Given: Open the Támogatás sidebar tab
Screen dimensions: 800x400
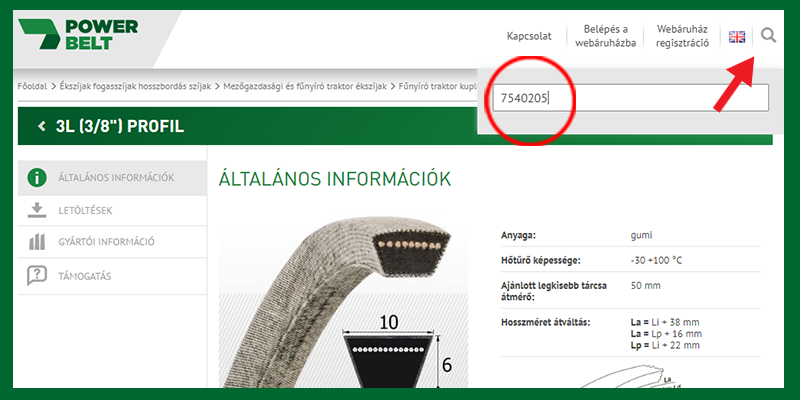Looking at the screenshot, I should 112,276.
